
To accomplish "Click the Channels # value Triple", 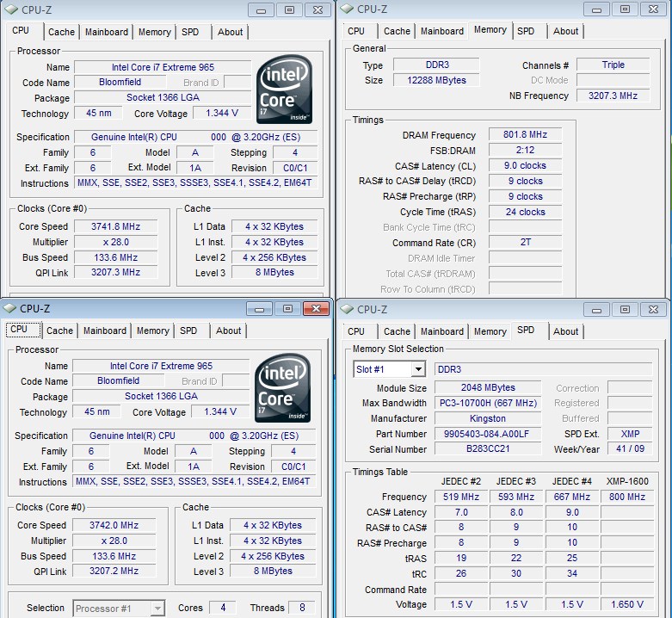I will [613, 65].
